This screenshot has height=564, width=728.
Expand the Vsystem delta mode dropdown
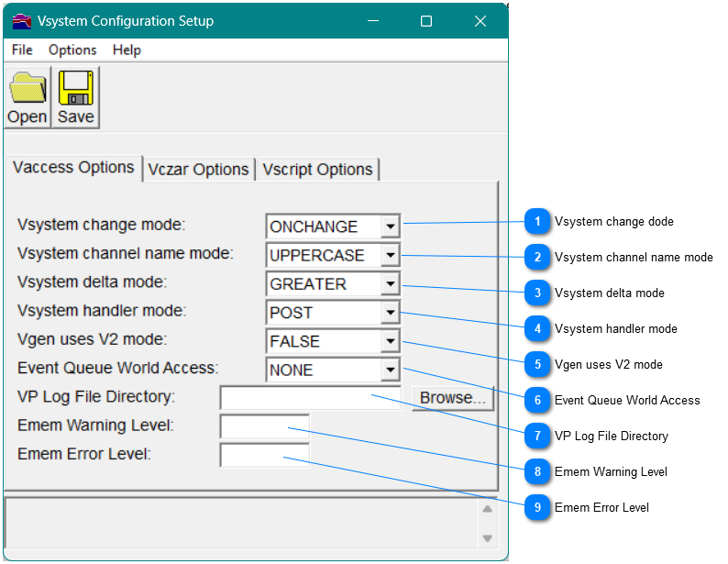[390, 284]
